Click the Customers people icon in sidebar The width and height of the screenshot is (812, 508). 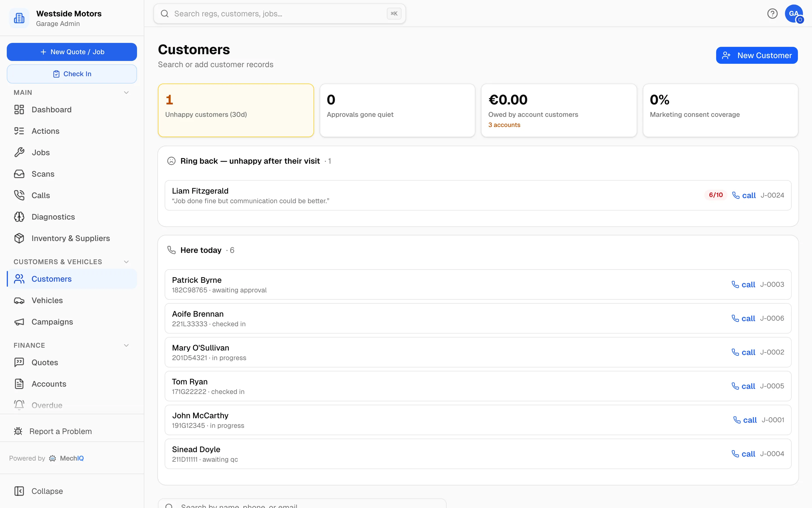click(x=19, y=279)
